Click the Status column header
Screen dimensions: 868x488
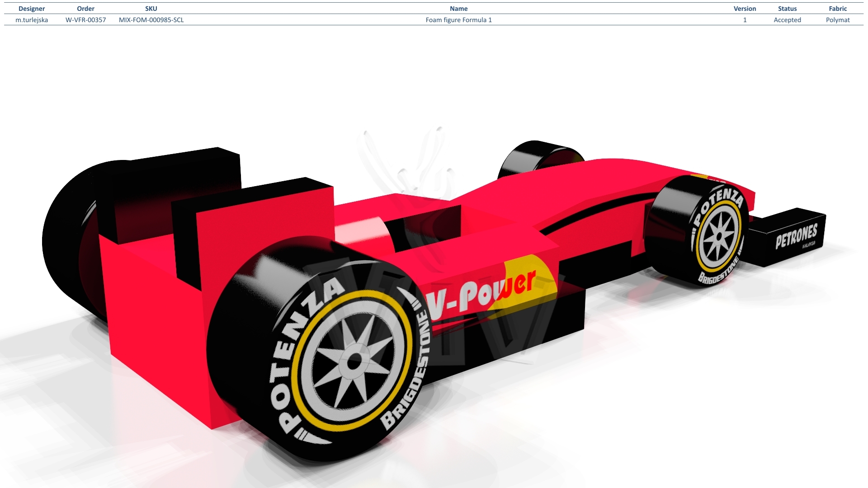(787, 9)
